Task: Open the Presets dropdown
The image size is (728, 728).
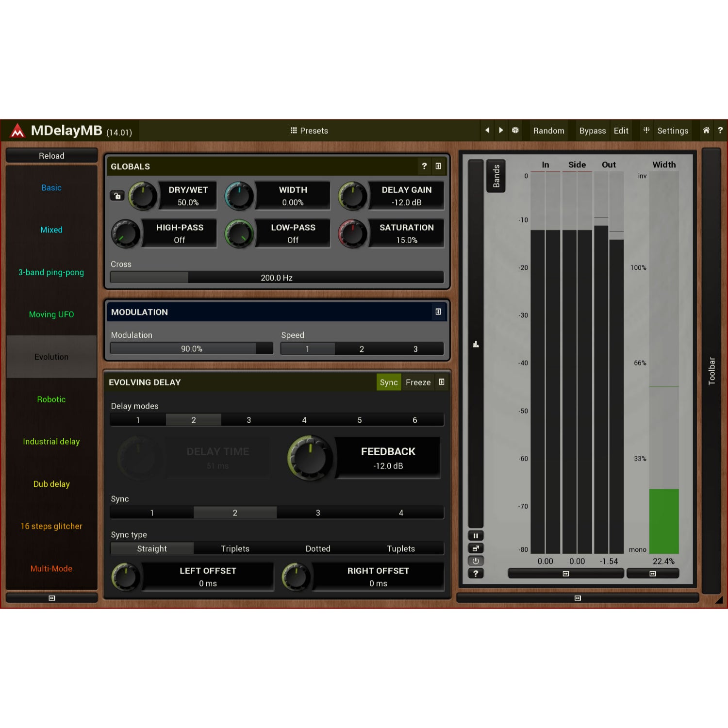Action: point(309,131)
